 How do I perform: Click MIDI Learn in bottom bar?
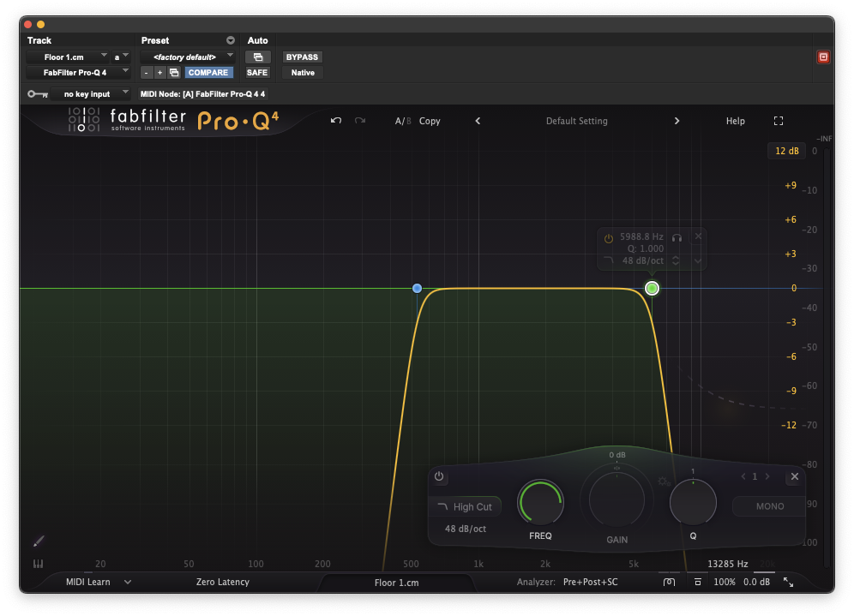click(88, 582)
